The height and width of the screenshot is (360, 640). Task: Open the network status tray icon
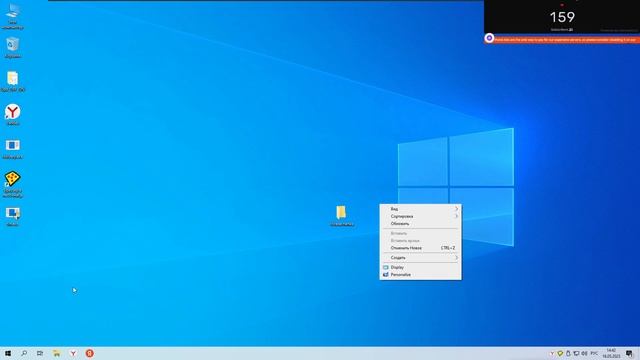pyautogui.click(x=576, y=353)
